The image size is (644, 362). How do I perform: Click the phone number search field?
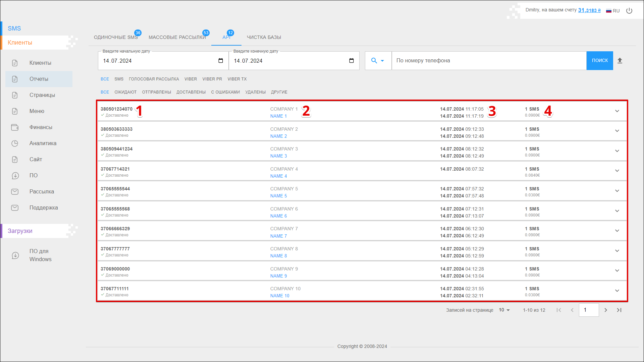click(488, 61)
